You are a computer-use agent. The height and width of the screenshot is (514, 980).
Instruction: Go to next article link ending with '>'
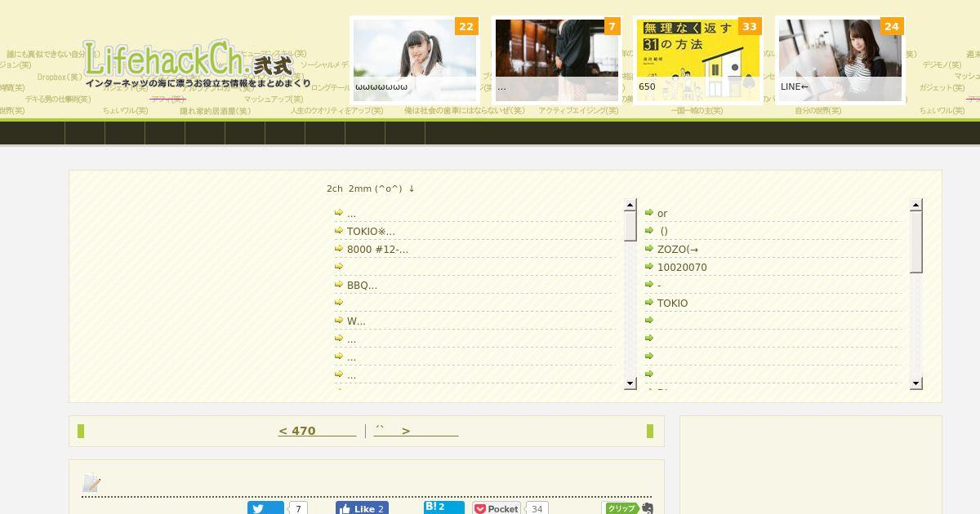tap(416, 431)
